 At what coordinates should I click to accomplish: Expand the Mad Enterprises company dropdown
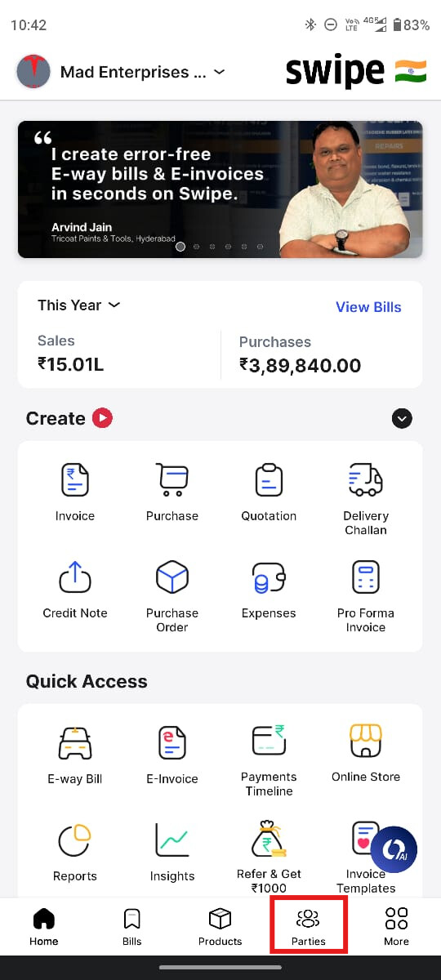219,72
